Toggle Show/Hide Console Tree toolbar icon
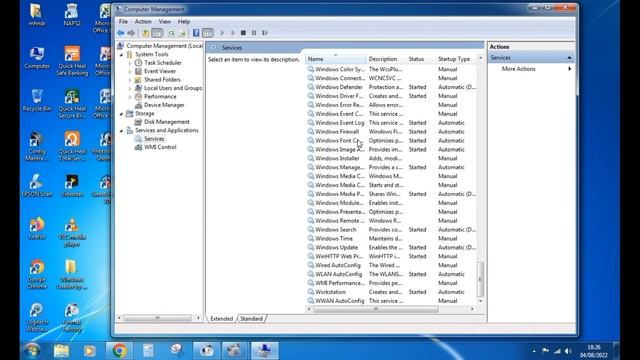Image resolution: width=640 pixels, height=360 pixels. pos(157,33)
